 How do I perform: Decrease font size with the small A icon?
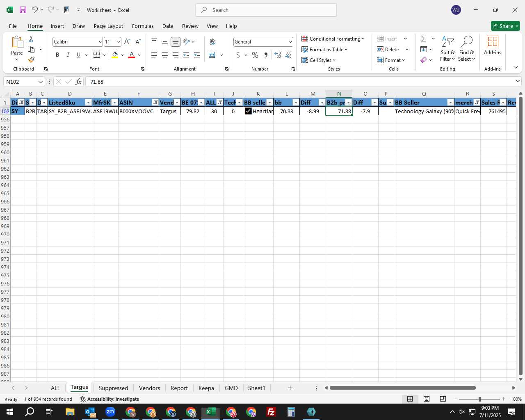click(x=138, y=41)
